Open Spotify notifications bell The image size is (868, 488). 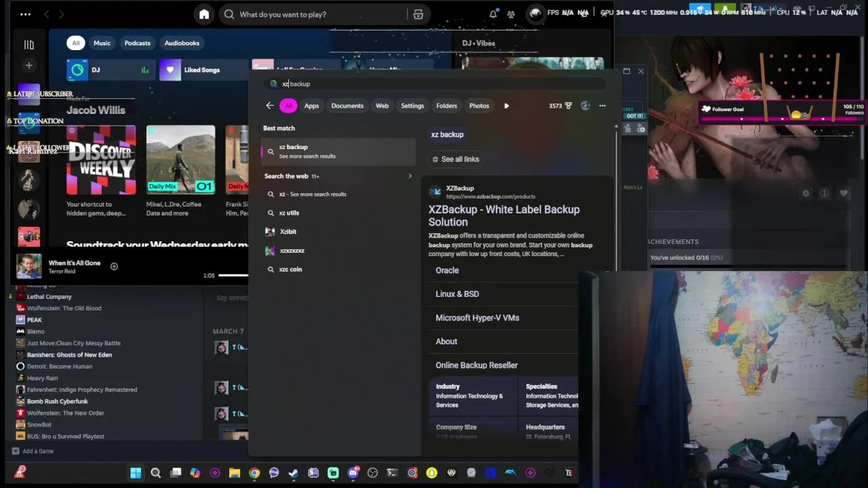[x=493, y=14]
